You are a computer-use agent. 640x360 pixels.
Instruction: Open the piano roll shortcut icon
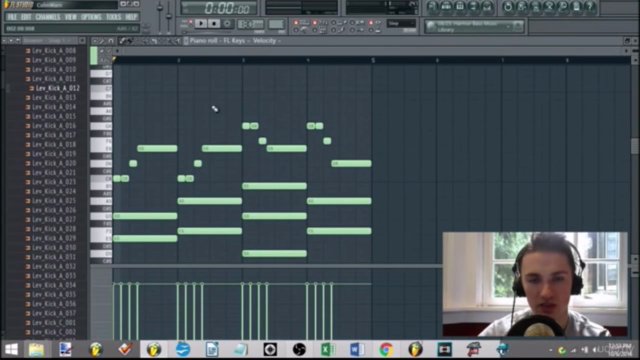pos(460,7)
